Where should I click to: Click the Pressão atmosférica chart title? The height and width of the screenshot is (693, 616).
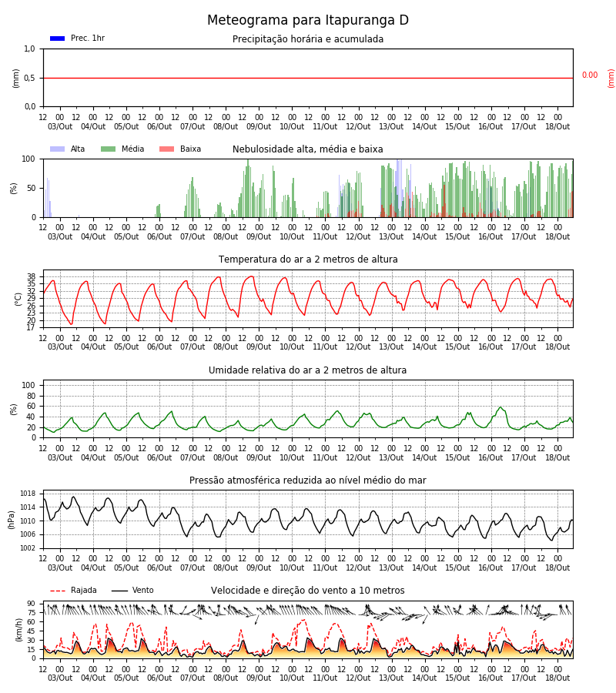[308, 480]
